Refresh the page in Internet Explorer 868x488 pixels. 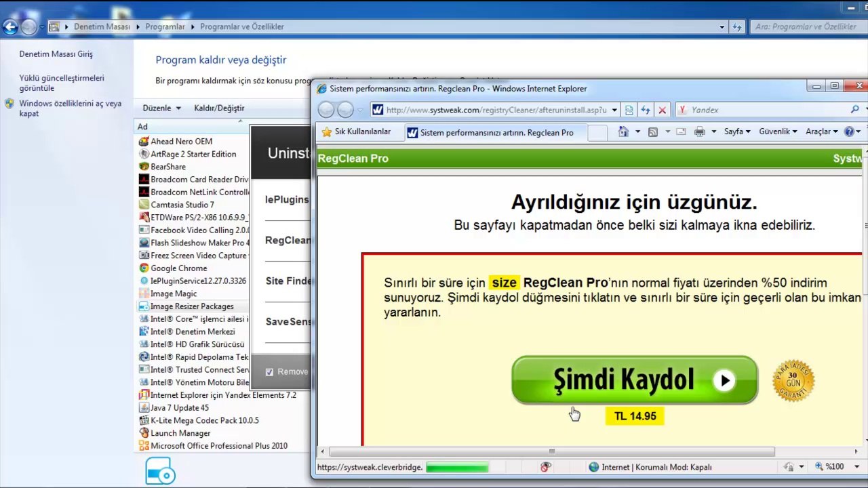tap(646, 110)
